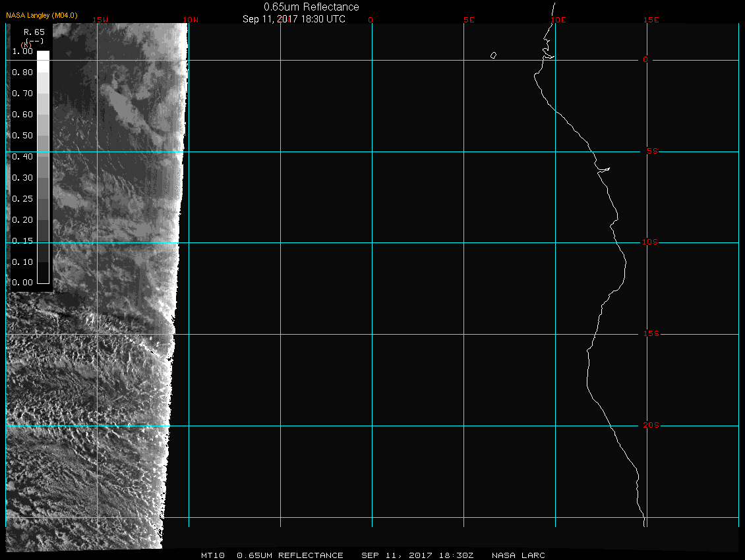
Task: Click the 15W longitude label
Action: pyautogui.click(x=100, y=20)
